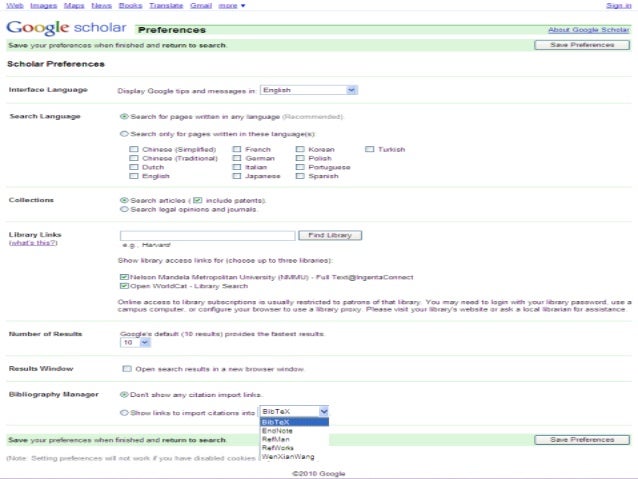Check the English search language checkbox

pyautogui.click(x=134, y=176)
